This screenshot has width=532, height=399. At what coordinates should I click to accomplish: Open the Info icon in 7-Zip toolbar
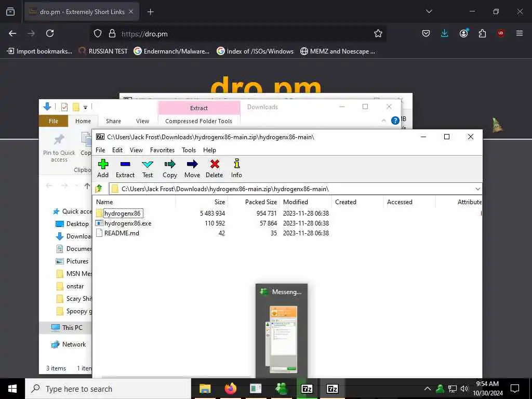click(236, 164)
